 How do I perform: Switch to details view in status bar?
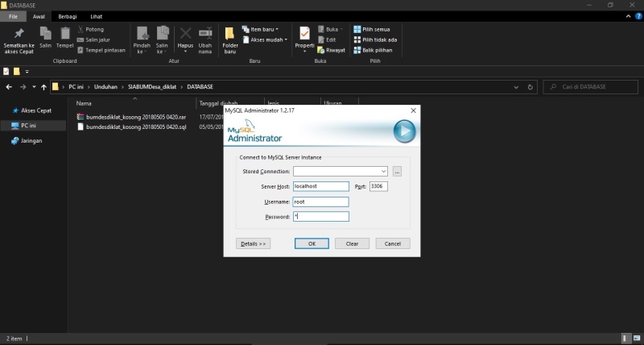pyautogui.click(x=626, y=338)
